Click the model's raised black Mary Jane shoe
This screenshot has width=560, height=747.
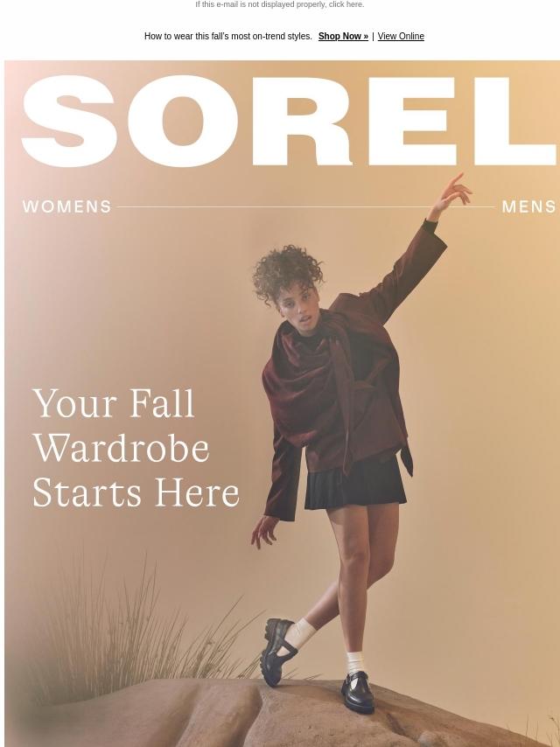(x=278, y=651)
